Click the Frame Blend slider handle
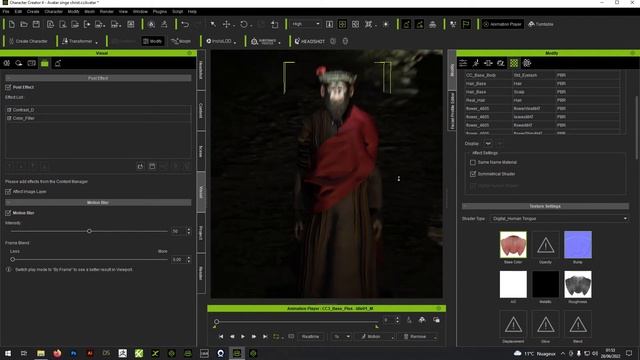The width and height of the screenshot is (640, 360). coord(13,259)
